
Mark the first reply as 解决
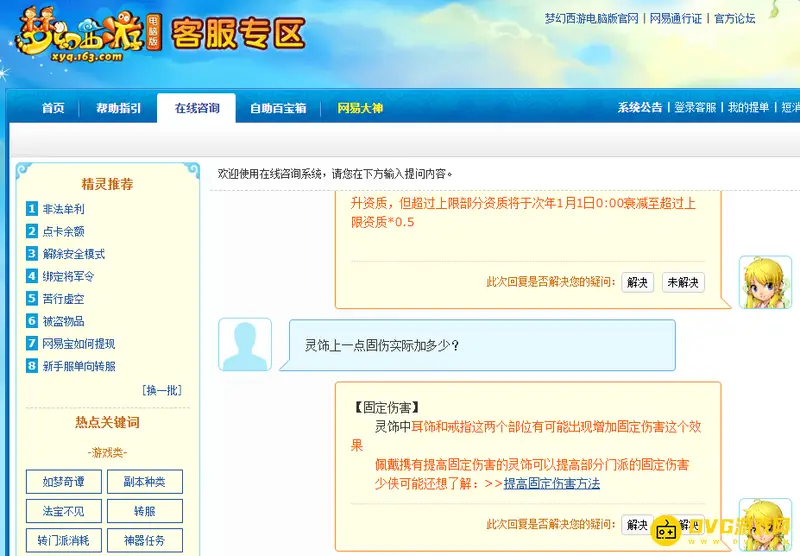(x=637, y=282)
